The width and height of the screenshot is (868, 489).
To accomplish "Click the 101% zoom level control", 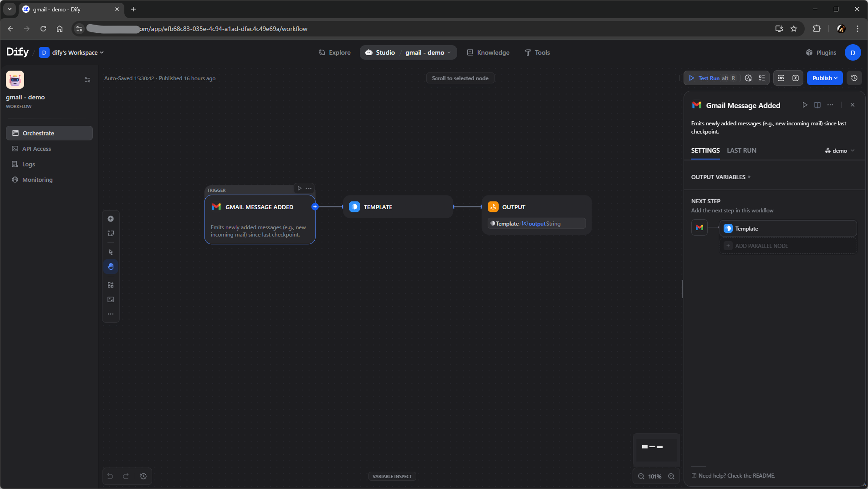I will click(655, 476).
